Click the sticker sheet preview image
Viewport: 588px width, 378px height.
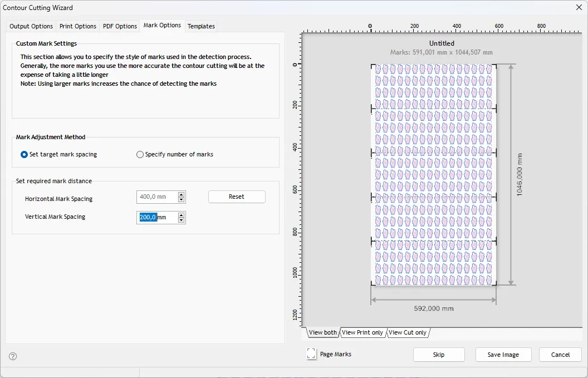(x=434, y=175)
